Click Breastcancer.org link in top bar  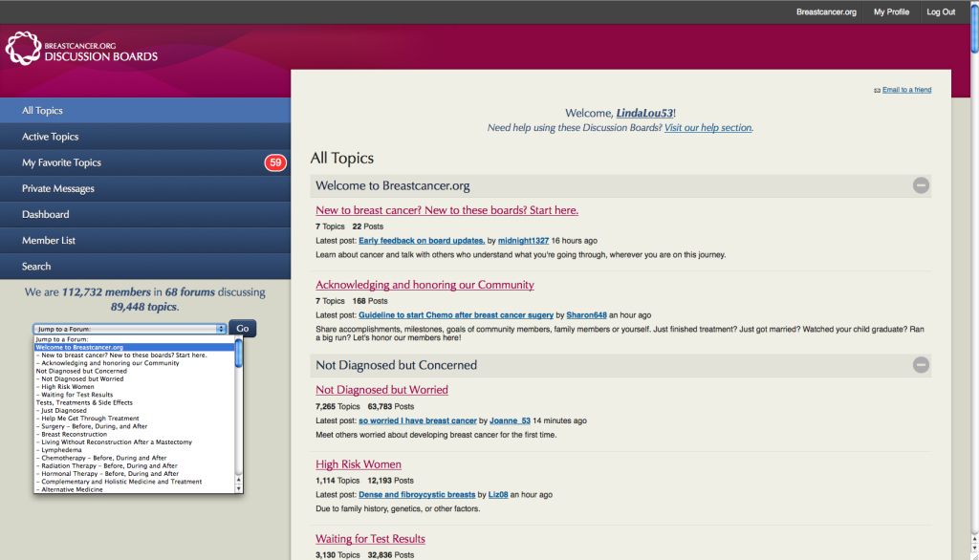(826, 11)
